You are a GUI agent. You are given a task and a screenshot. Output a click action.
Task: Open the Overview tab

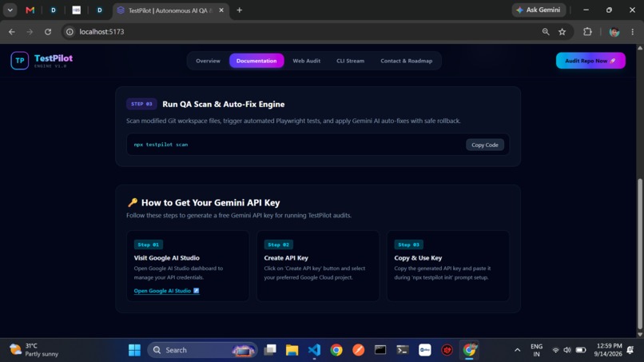208,61
